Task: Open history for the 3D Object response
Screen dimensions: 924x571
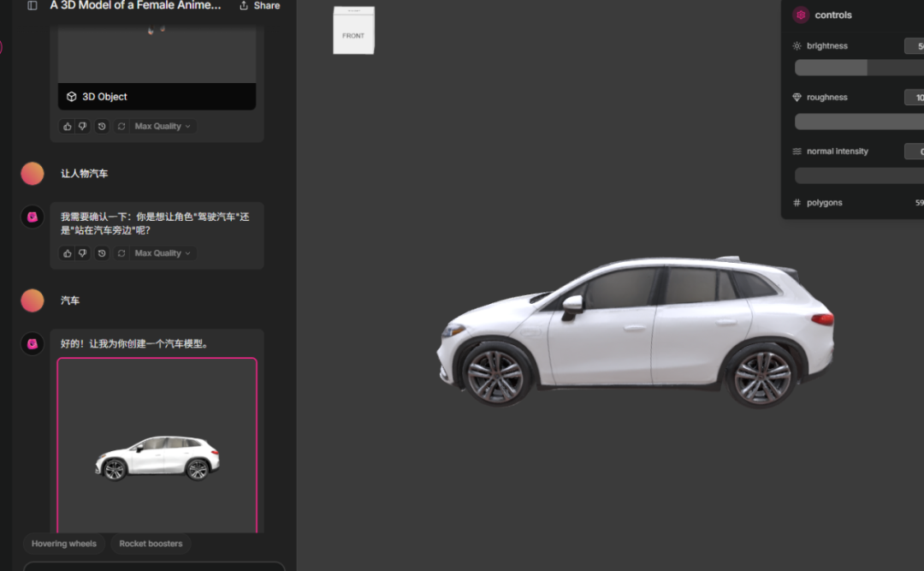Action: pyautogui.click(x=102, y=127)
